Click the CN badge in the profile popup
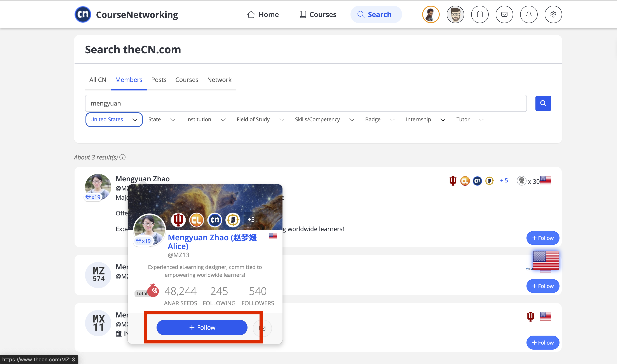617x364 pixels. [215, 220]
